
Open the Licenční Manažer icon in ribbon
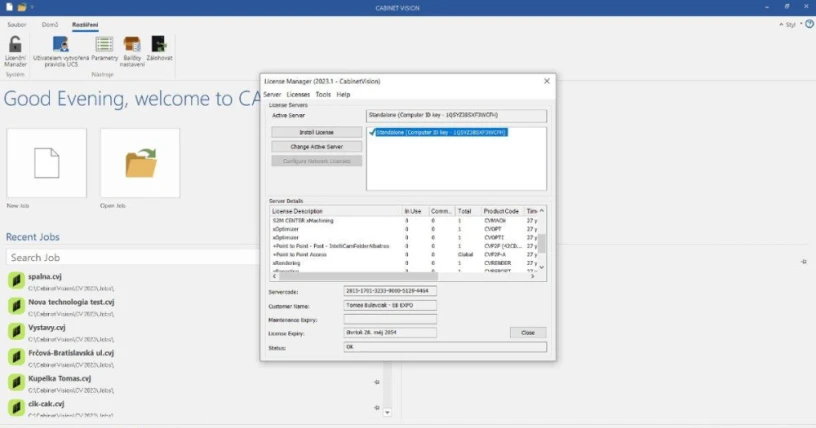15,44
